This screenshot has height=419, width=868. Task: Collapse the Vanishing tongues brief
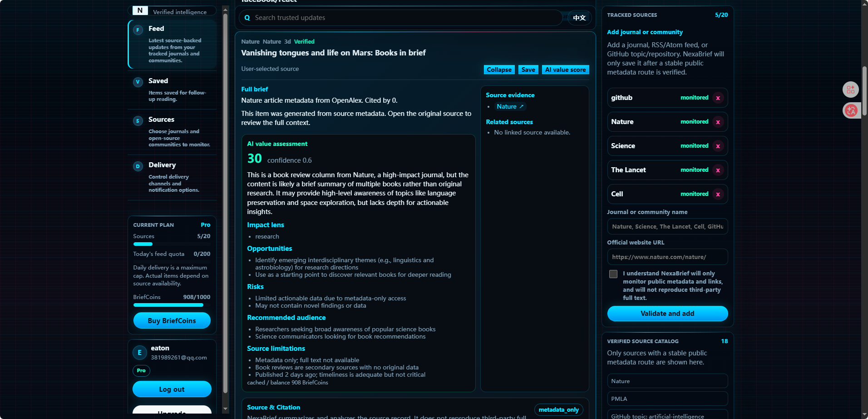coord(499,70)
